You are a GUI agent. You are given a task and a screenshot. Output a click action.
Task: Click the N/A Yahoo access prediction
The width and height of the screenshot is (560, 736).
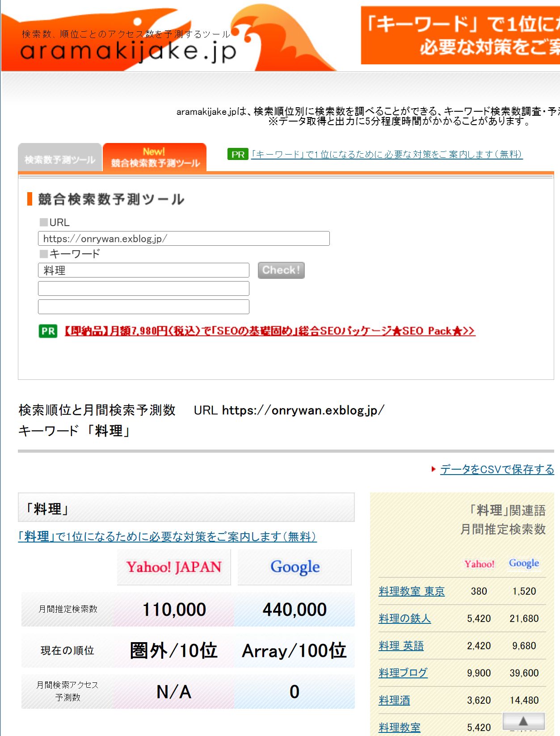pos(174,692)
